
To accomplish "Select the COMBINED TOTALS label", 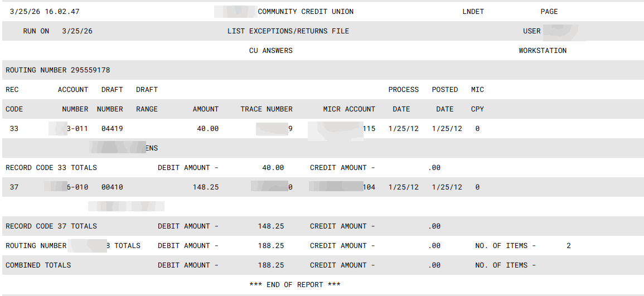I will point(38,265).
